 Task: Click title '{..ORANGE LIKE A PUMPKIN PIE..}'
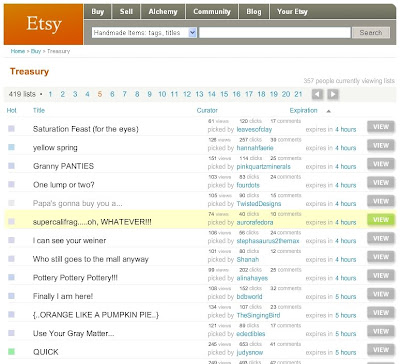96,315
